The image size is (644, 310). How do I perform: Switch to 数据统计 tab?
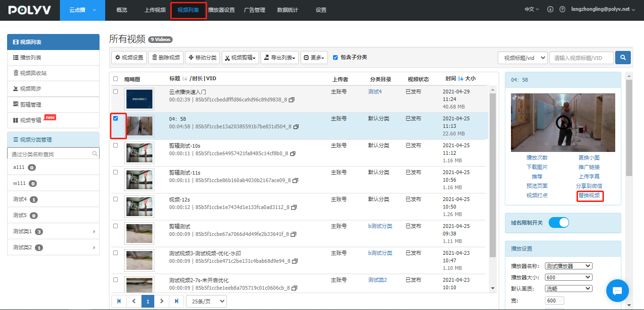point(287,10)
